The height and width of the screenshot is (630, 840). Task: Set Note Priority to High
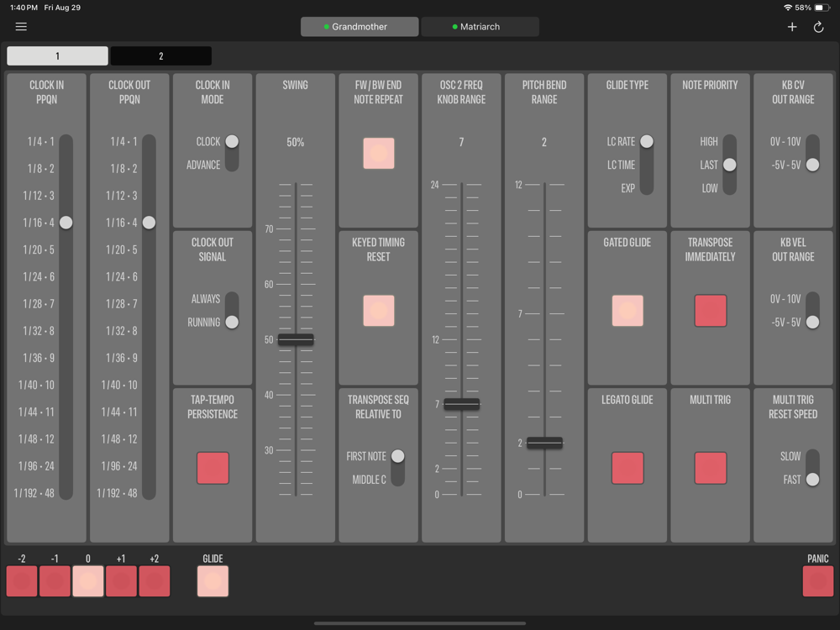[709, 141]
